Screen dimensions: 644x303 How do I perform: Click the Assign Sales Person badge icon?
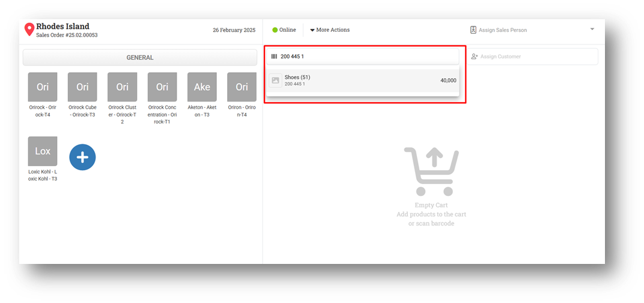click(473, 30)
